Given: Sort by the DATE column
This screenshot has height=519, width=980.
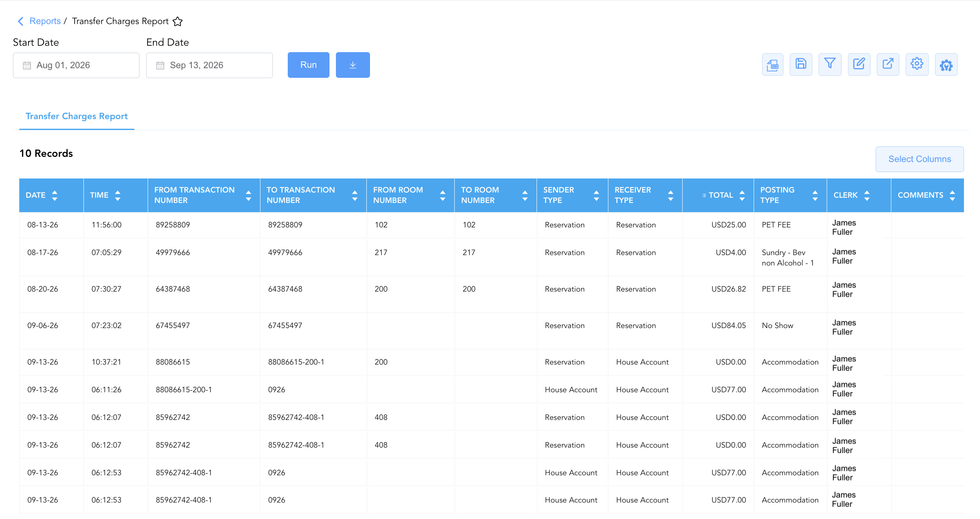Looking at the screenshot, I should click(55, 195).
